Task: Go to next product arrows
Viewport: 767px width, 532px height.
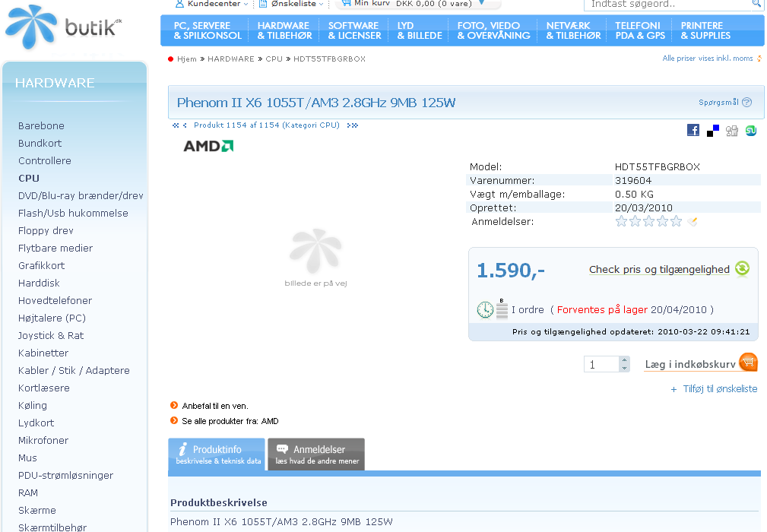Action: pos(352,125)
